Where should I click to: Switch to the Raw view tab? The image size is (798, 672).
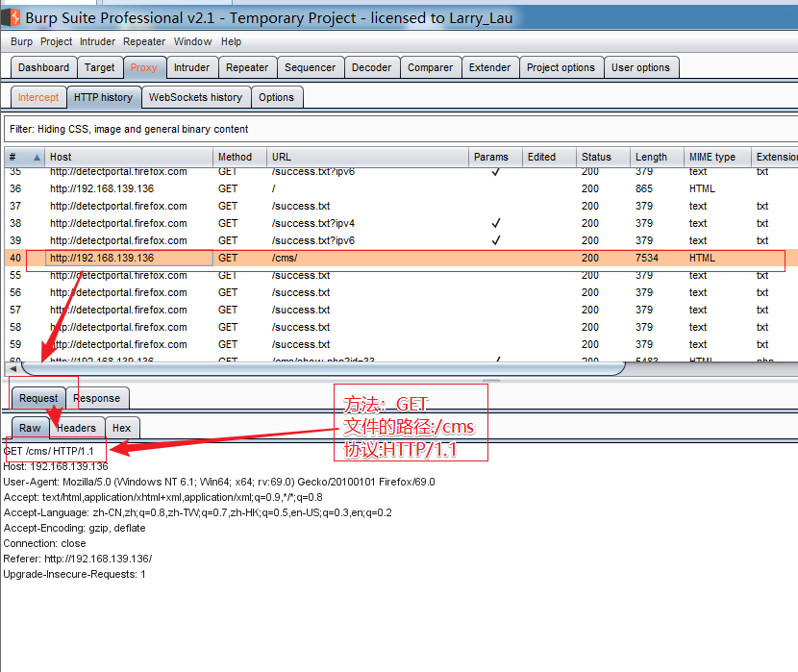(30, 428)
